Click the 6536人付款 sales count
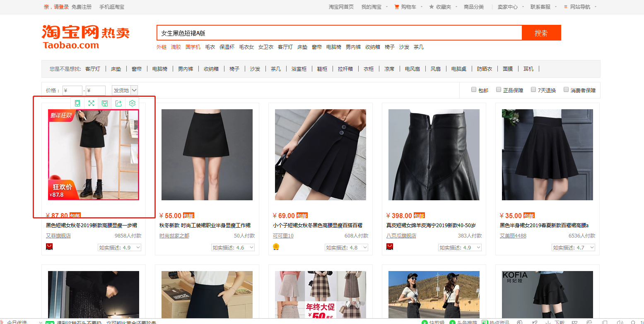Screen dimensions: 644x324 [x=582, y=236]
